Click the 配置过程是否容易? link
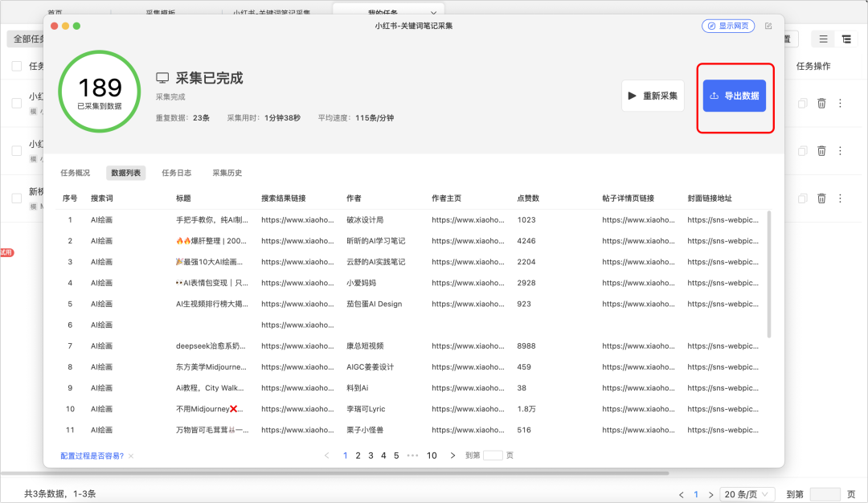The width and height of the screenshot is (868, 503). pyautogui.click(x=92, y=456)
